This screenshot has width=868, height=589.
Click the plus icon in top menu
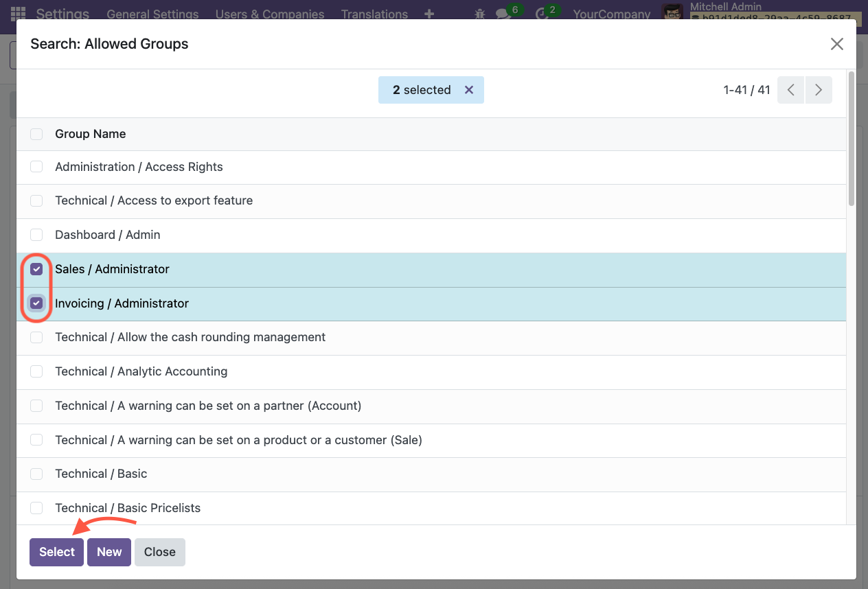click(x=429, y=14)
